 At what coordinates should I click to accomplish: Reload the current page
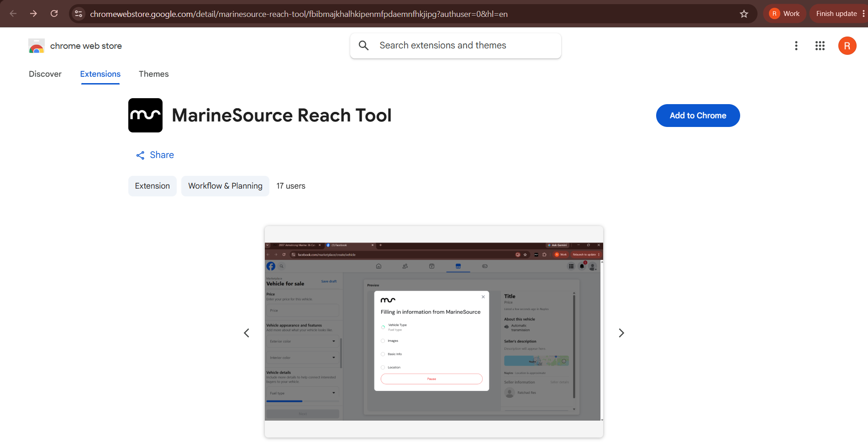point(54,14)
